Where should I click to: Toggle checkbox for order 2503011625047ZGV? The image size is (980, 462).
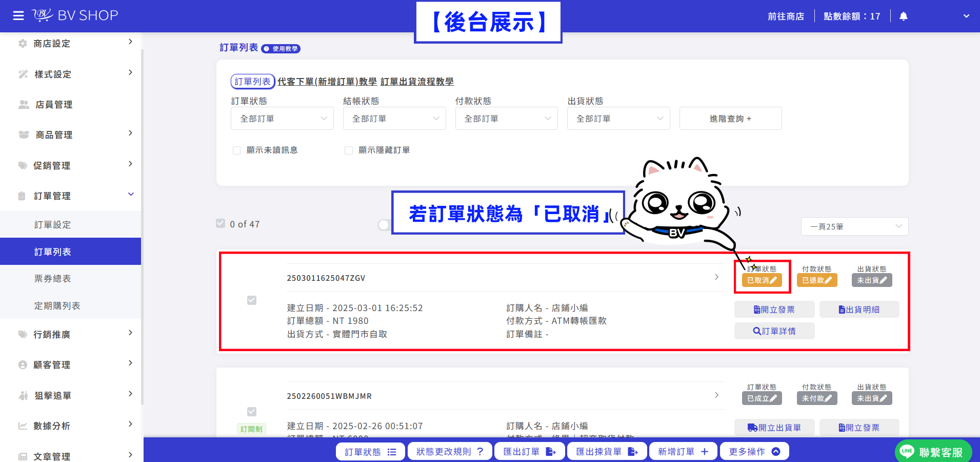click(252, 300)
